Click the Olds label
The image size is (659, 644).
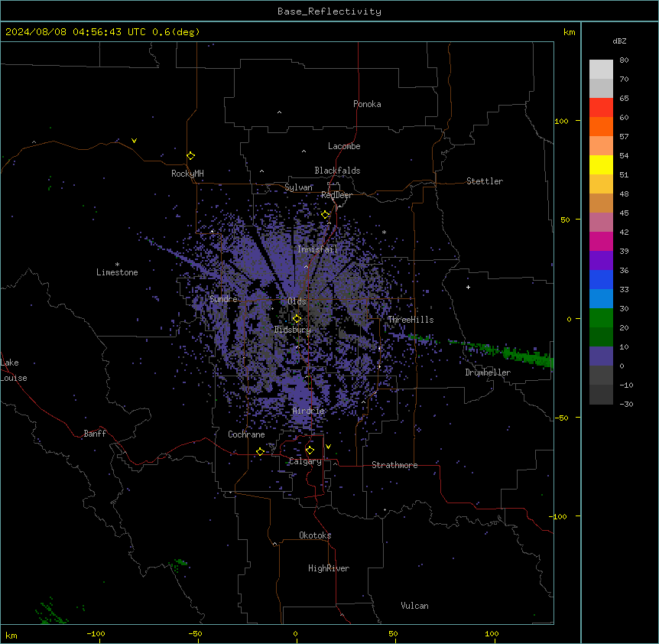pyautogui.click(x=297, y=301)
